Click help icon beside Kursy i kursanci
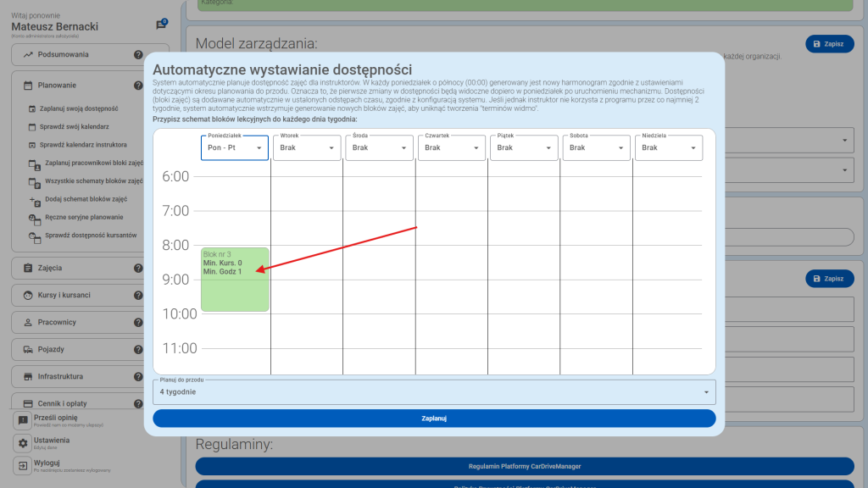 pos(138,296)
